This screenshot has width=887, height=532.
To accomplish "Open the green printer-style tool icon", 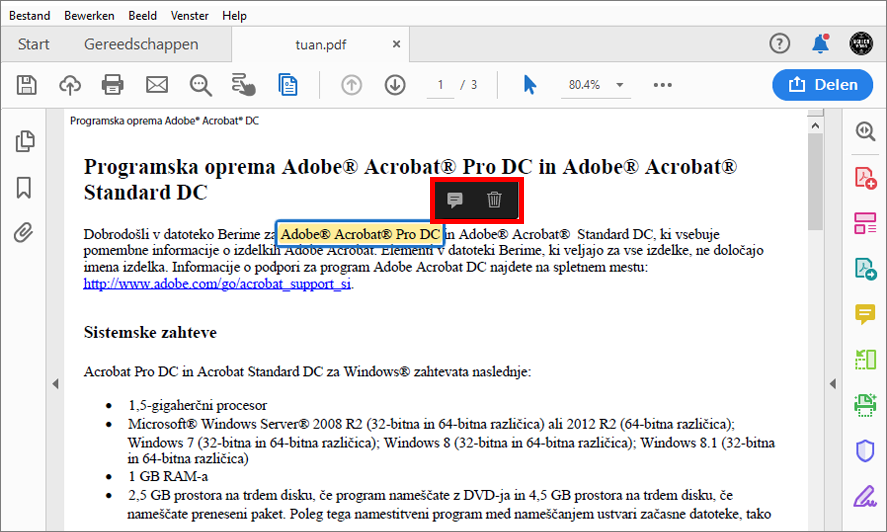I will point(865,405).
